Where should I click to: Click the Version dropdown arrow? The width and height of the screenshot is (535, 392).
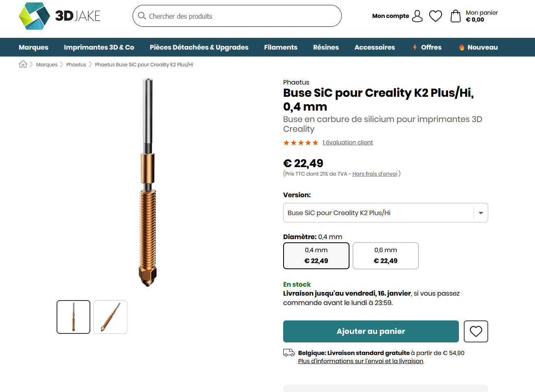[480, 213]
